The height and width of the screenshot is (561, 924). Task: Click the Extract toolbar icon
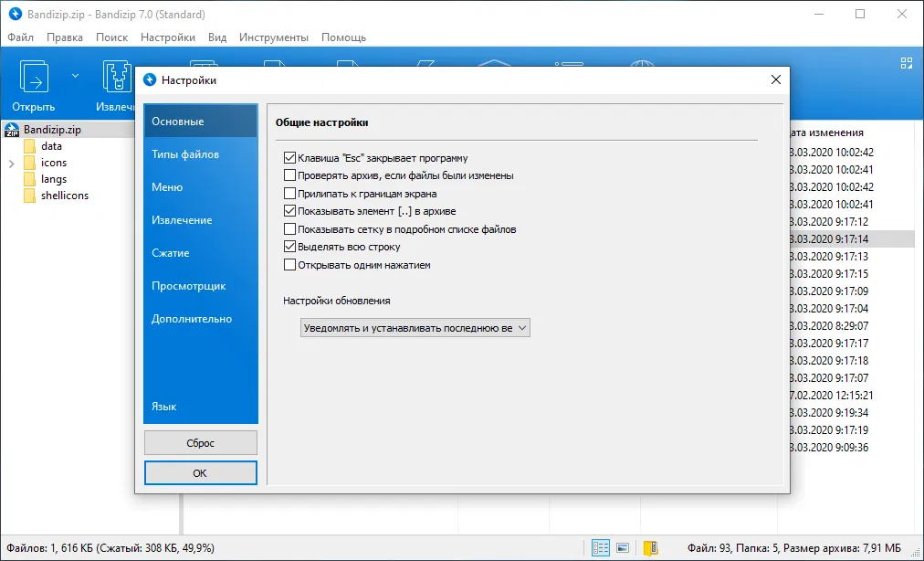tap(117, 76)
